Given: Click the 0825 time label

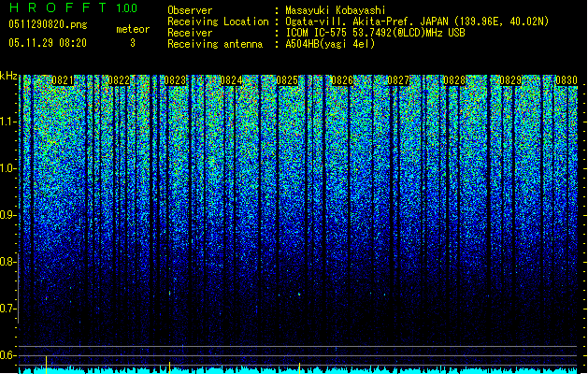Looking at the screenshot, I should [287, 80].
